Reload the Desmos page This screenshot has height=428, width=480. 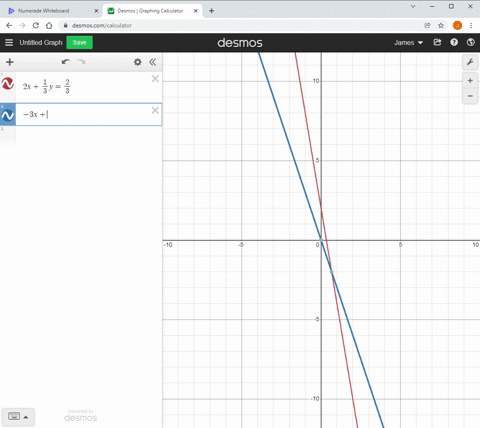tap(36, 25)
